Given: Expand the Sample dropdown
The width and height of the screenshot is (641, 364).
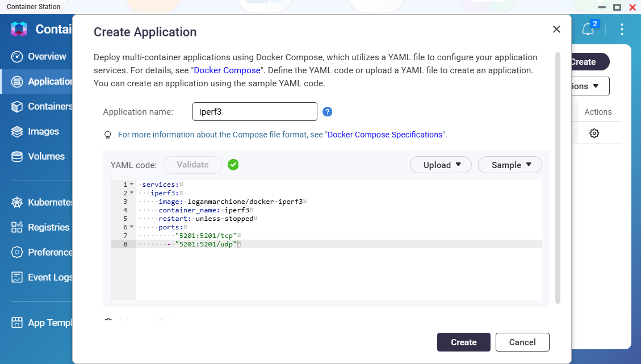Looking at the screenshot, I should [x=510, y=165].
